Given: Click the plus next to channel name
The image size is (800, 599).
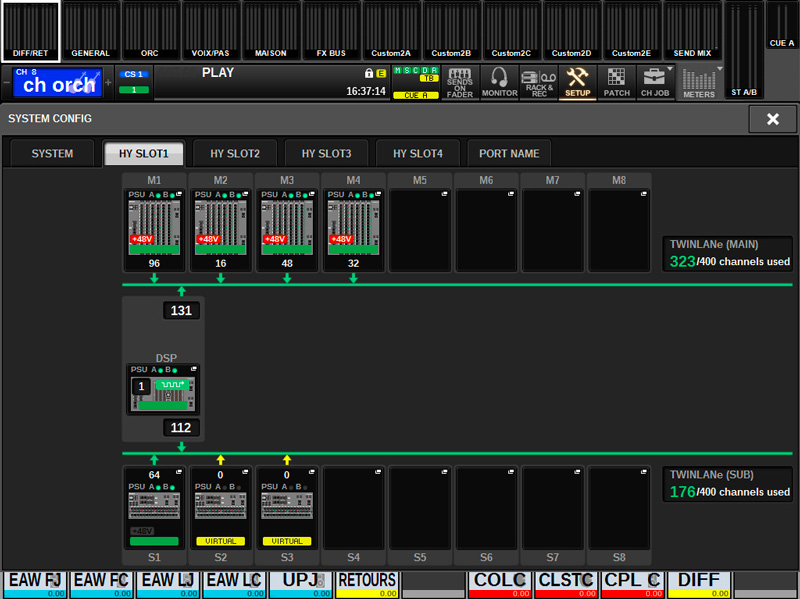Looking at the screenshot, I should pos(108,82).
